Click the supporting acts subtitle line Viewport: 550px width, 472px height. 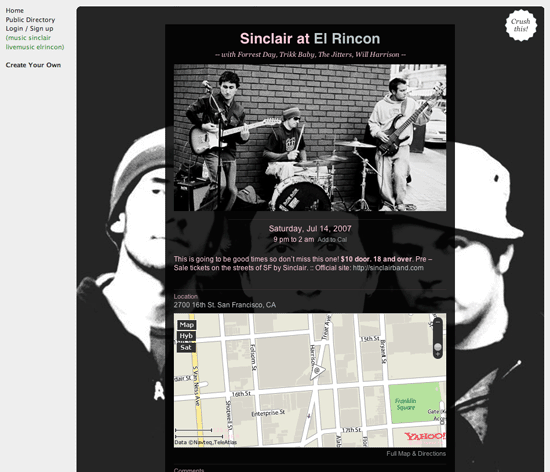[x=310, y=55]
